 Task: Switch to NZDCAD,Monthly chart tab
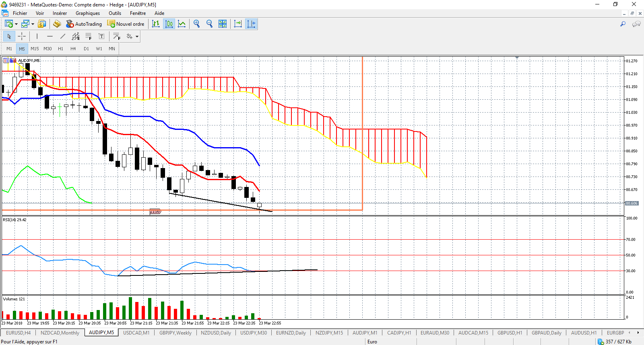click(60, 333)
